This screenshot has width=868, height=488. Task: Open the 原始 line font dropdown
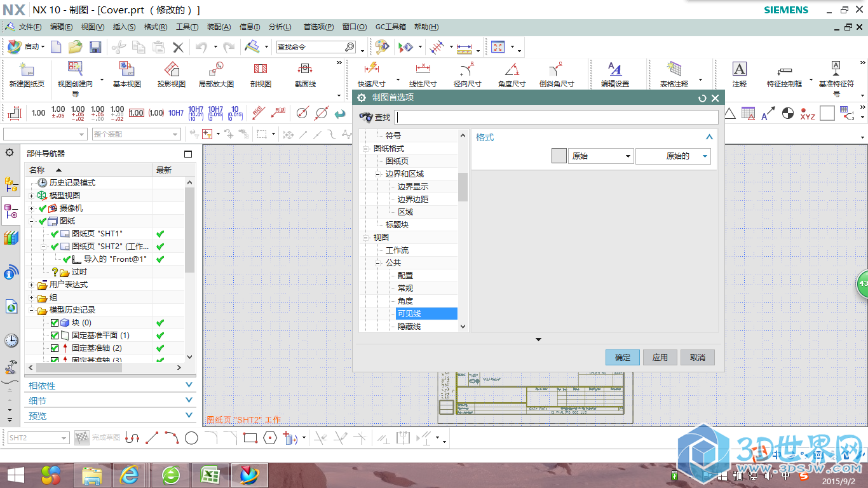click(600, 156)
